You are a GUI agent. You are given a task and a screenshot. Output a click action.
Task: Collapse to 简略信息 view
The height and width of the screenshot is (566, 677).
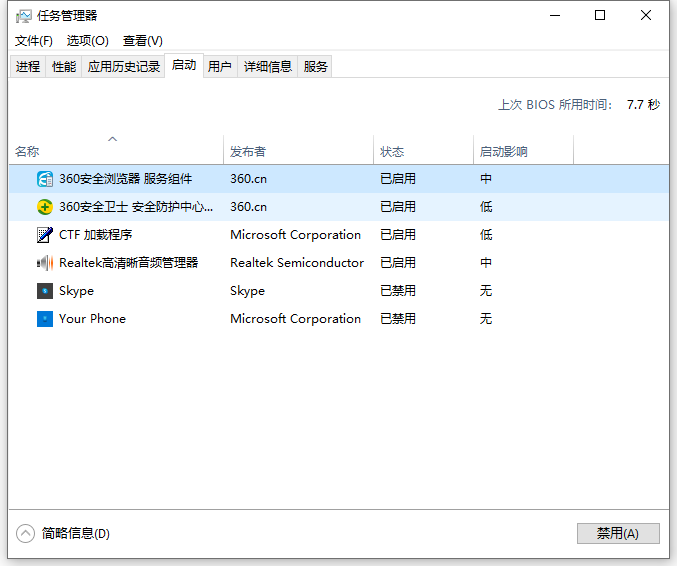coord(64,533)
